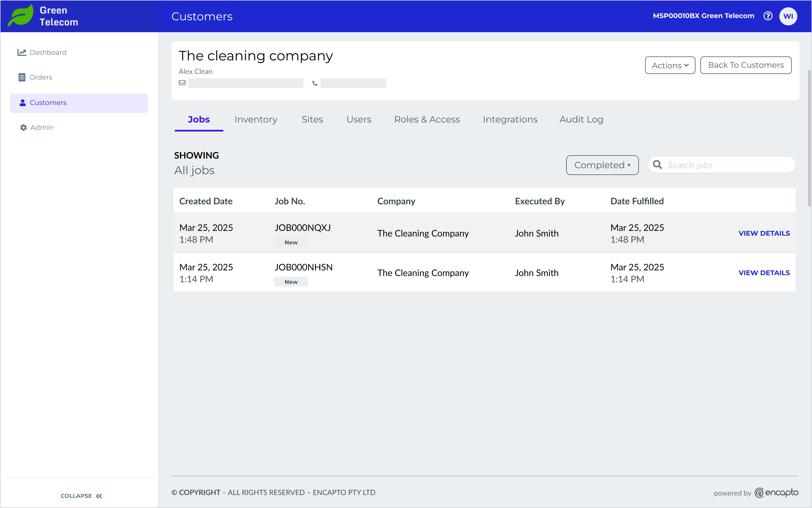Open the WI user avatar menu
The width and height of the screenshot is (812, 508).
pos(788,16)
